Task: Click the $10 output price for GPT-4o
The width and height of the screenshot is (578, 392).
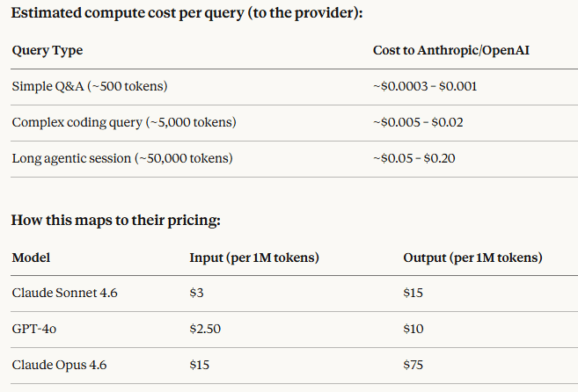Action: coord(413,329)
